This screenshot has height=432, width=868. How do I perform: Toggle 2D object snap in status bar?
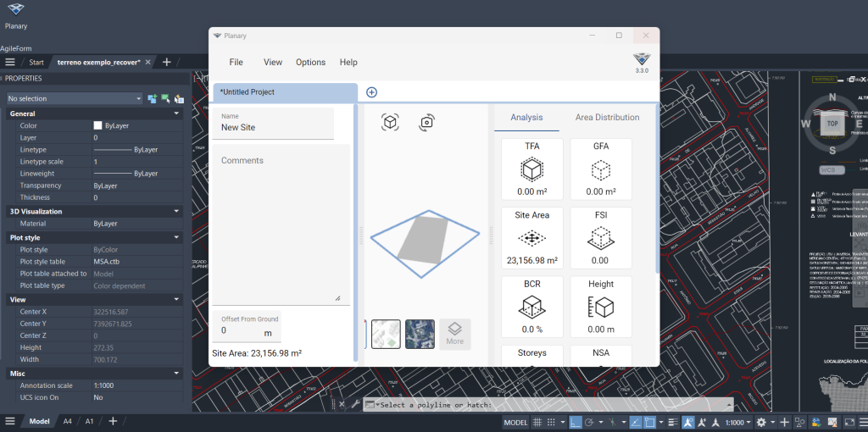click(649, 423)
